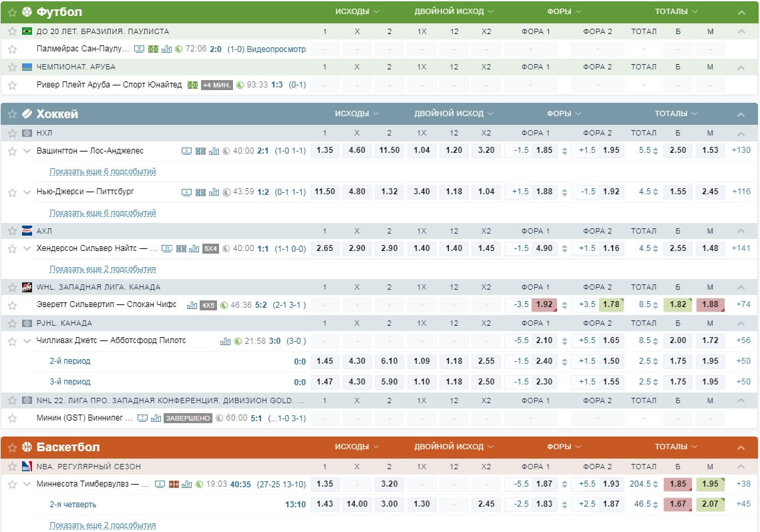This screenshot has height=532, width=760.
Task: Click +130 more markets for Вашингтон match
Action: point(741,150)
